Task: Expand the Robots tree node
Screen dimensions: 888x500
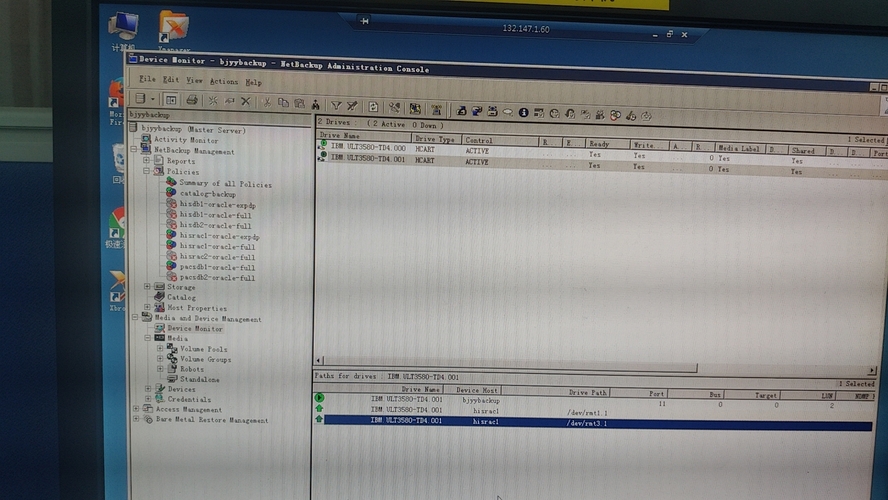Action: click(x=160, y=369)
